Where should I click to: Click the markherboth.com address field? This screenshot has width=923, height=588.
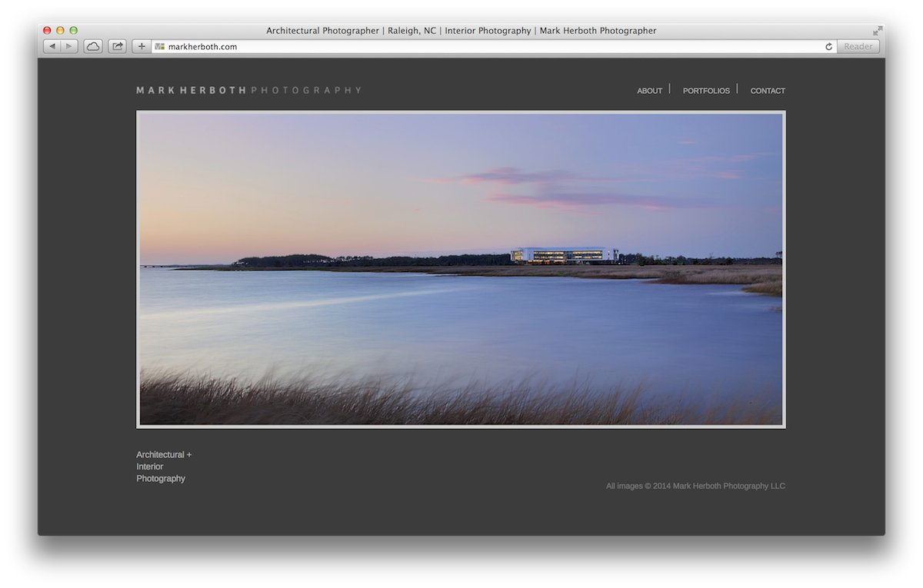pos(493,47)
